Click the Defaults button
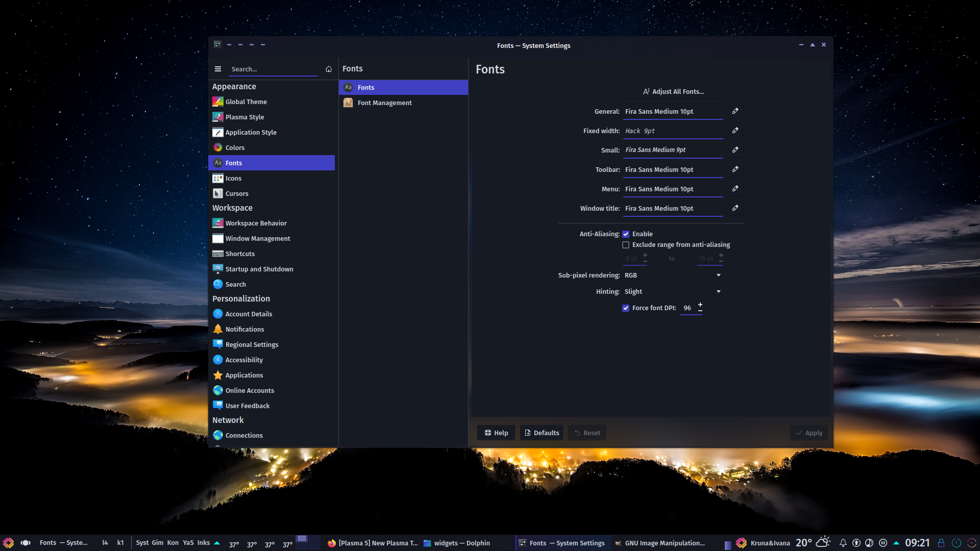The height and width of the screenshot is (551, 980). [x=542, y=433]
